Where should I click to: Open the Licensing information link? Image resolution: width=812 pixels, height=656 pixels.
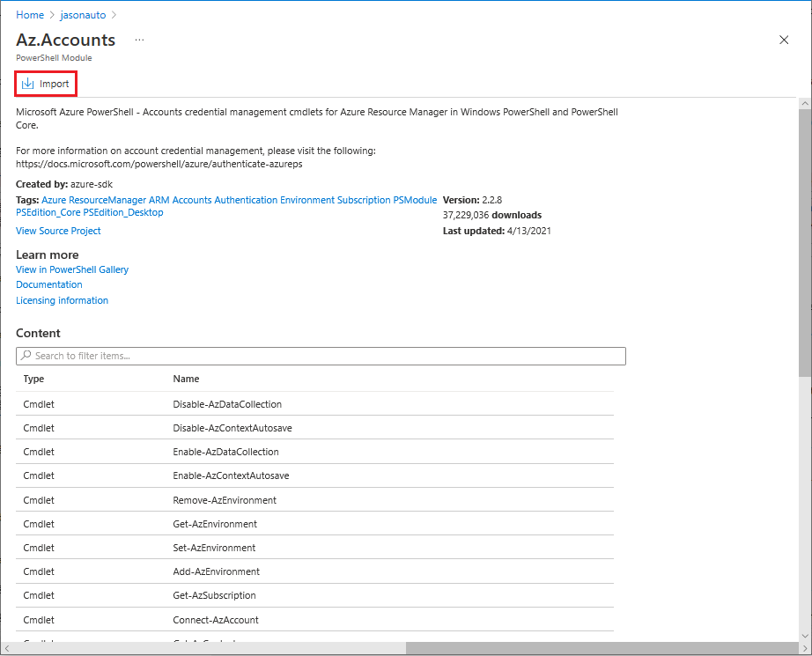pyautogui.click(x=62, y=300)
